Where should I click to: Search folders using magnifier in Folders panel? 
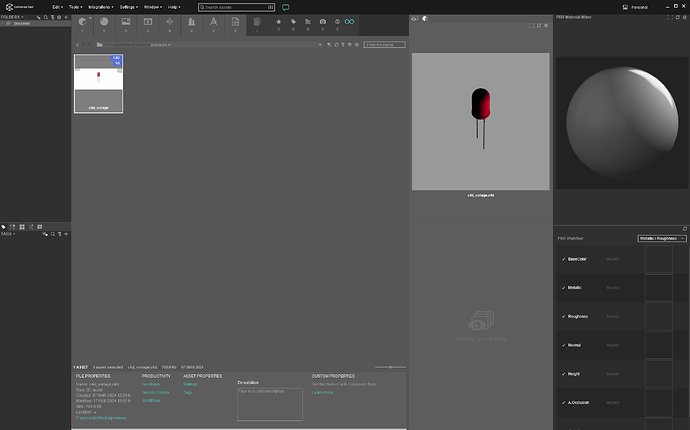point(45,17)
